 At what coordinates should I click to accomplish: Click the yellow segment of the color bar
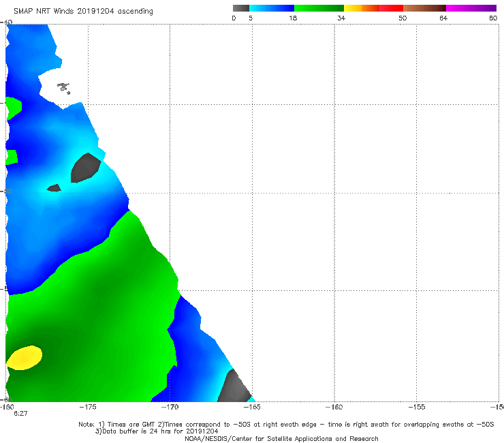353,8
